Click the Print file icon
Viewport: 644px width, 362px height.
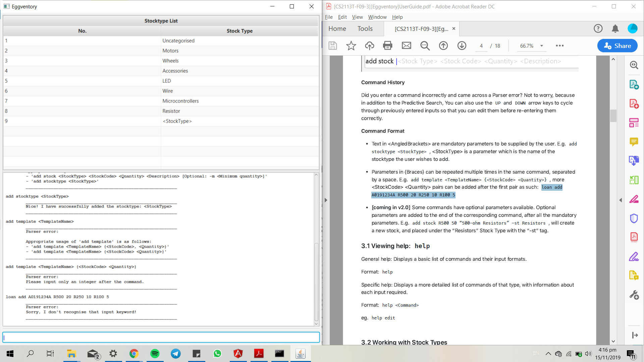[388, 46]
